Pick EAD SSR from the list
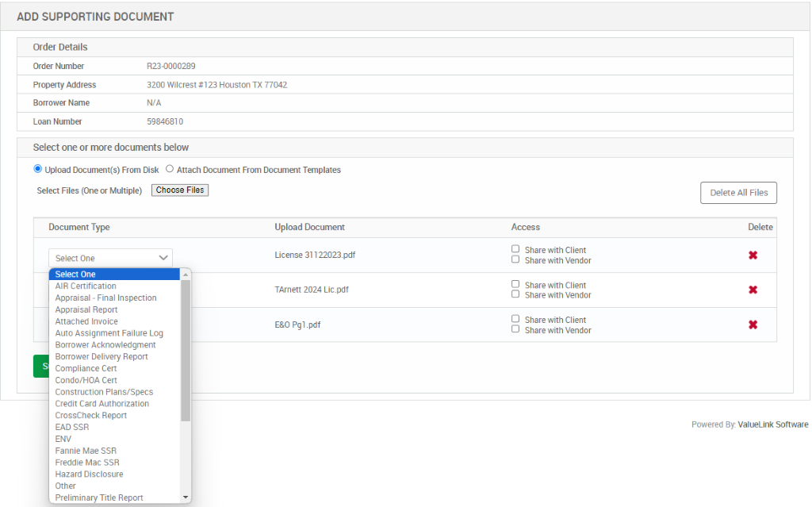The width and height of the screenshot is (812, 507). (x=114, y=427)
